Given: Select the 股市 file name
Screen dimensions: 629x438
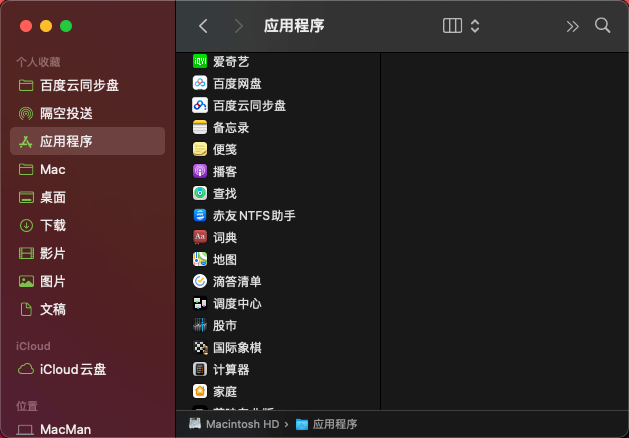Looking at the screenshot, I should [x=225, y=326].
